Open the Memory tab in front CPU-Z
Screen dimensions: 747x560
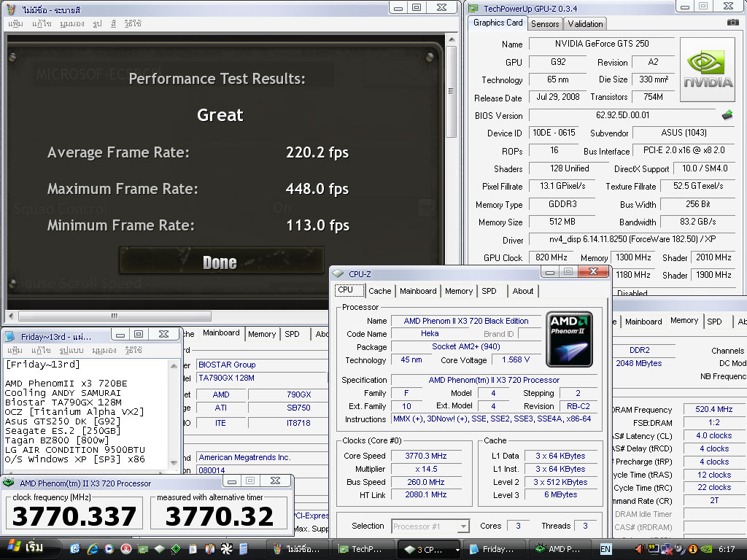459,291
